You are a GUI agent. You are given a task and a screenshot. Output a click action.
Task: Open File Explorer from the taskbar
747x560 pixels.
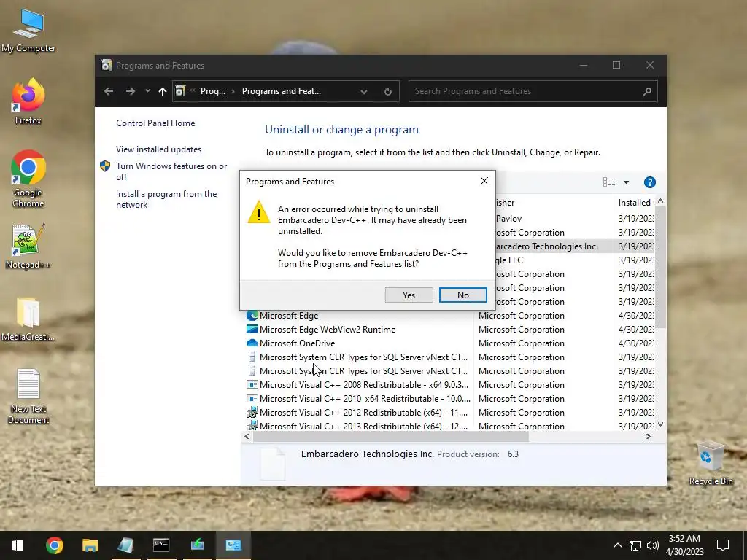[90, 545]
